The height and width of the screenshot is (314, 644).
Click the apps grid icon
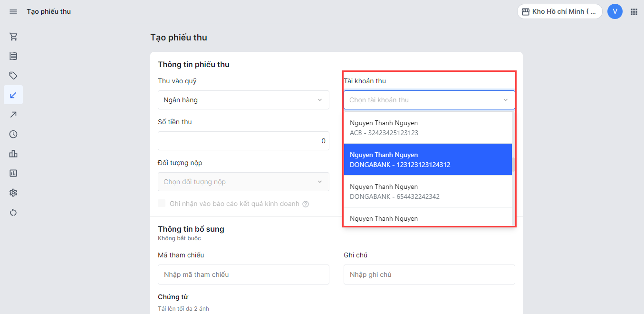(x=634, y=11)
